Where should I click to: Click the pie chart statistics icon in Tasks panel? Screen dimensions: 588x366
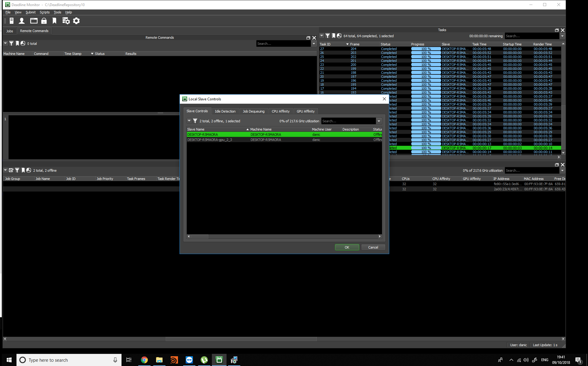(x=339, y=36)
